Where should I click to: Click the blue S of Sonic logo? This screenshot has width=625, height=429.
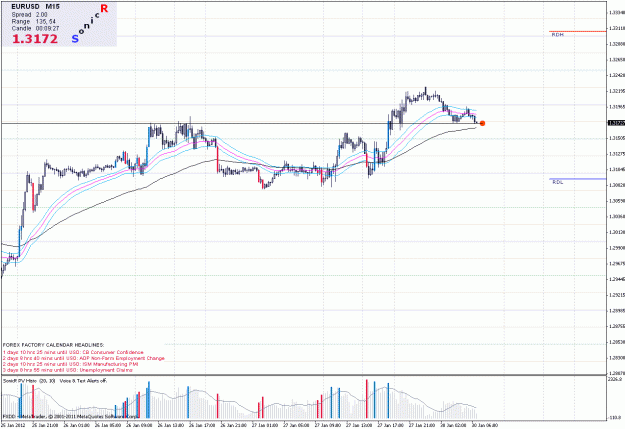click(x=75, y=39)
